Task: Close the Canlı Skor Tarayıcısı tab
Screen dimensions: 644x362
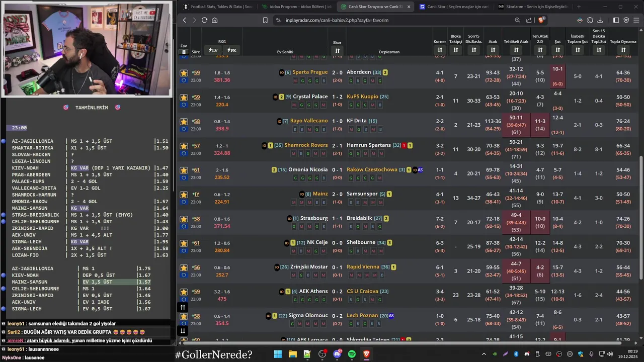Action: tap(409, 7)
